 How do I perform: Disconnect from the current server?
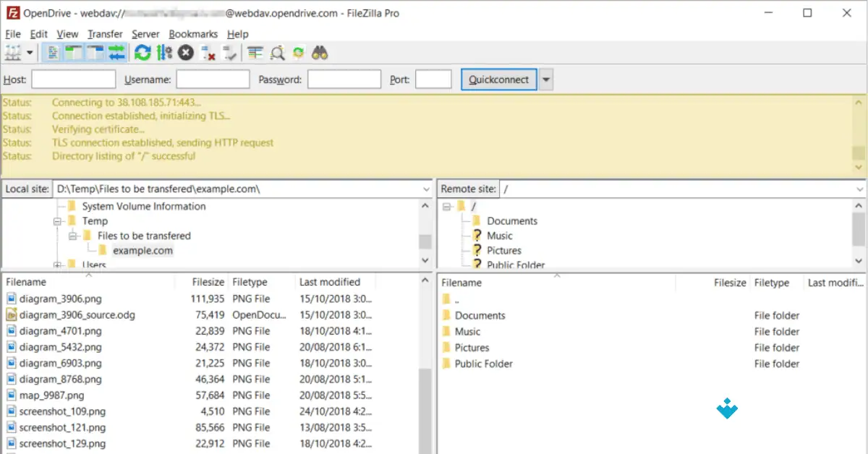(207, 52)
